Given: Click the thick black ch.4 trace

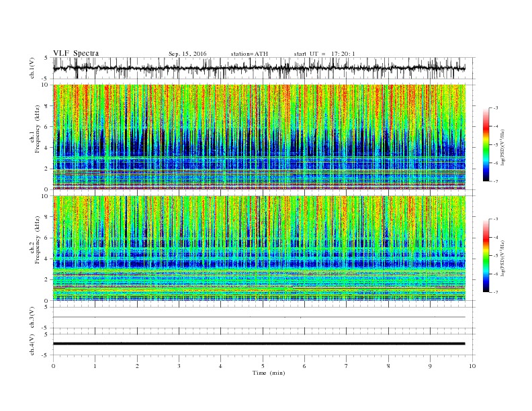Looking at the screenshot, I should tap(259, 344).
